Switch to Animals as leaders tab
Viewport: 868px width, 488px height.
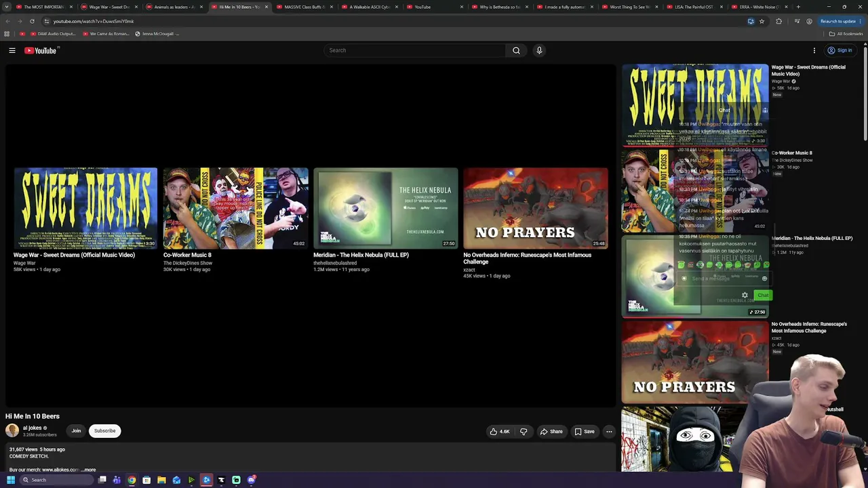[174, 7]
